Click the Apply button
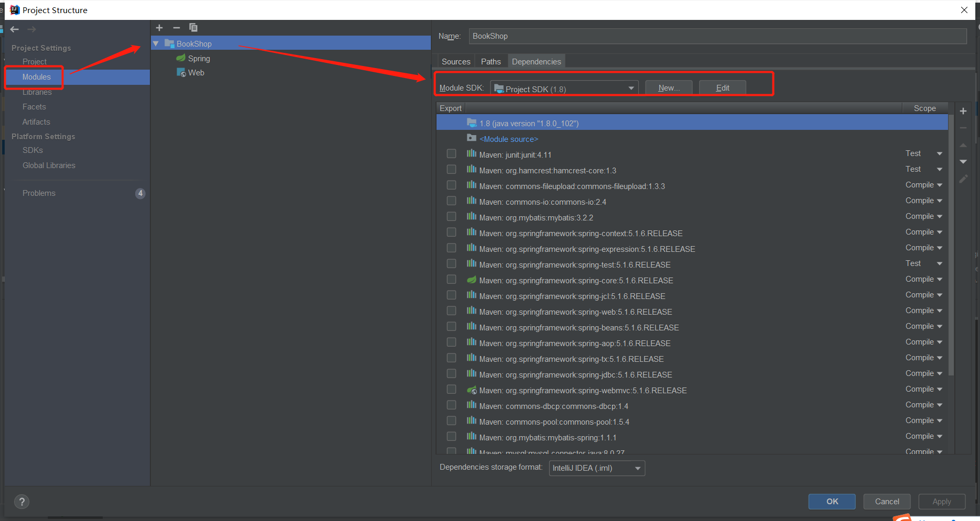 point(942,502)
